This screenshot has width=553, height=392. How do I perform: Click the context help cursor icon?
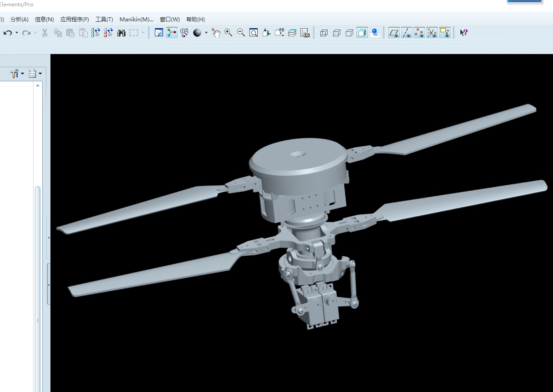coord(463,33)
